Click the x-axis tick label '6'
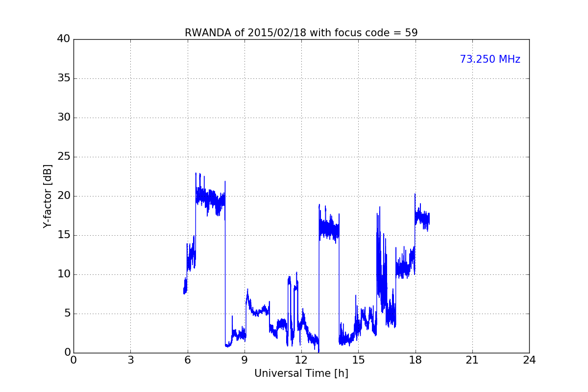 click(187, 360)
